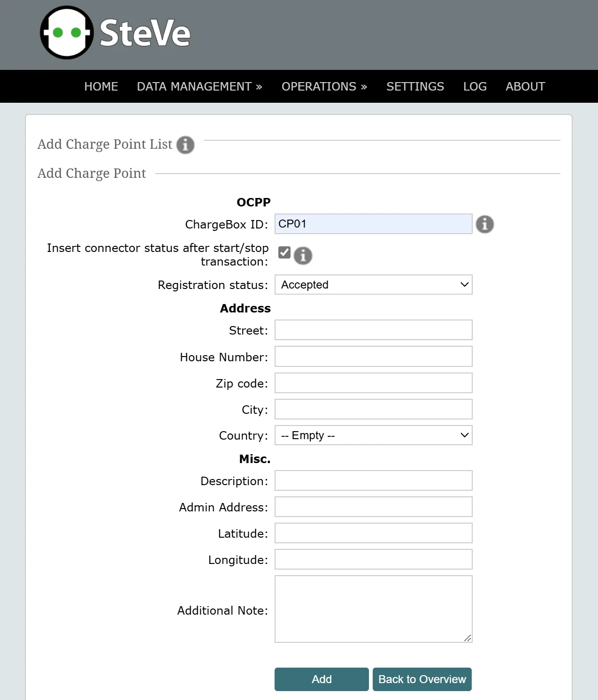Open the Registration status dropdown

tap(373, 285)
